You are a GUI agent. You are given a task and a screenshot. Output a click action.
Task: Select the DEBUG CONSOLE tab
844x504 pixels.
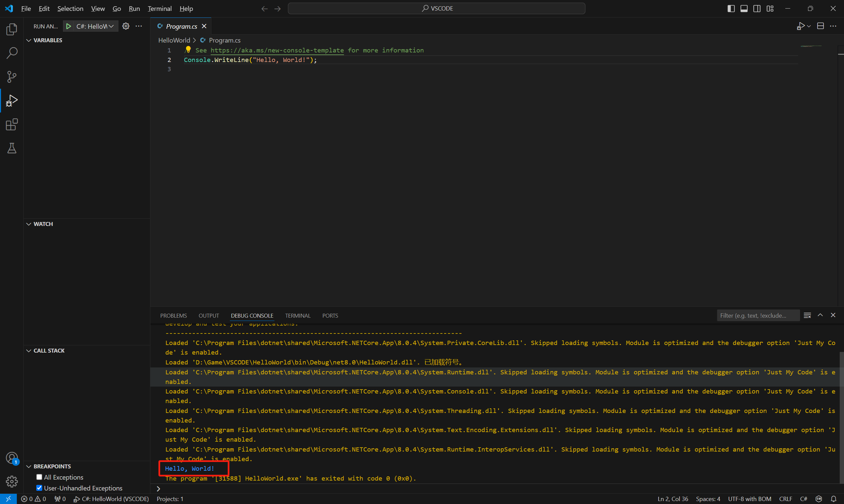252,316
